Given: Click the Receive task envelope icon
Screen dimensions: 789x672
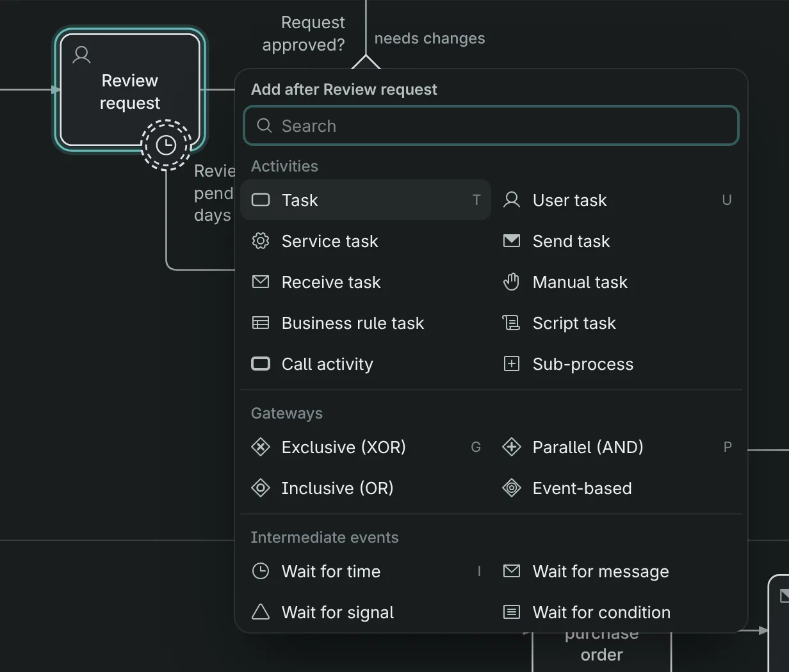Looking at the screenshot, I should [x=261, y=282].
